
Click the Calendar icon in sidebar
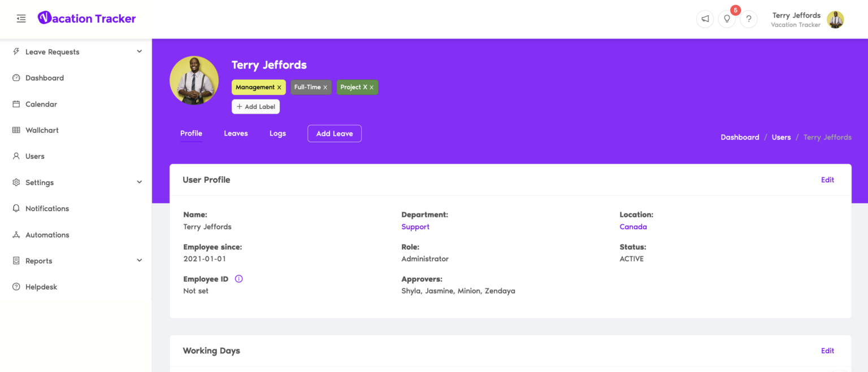16,104
